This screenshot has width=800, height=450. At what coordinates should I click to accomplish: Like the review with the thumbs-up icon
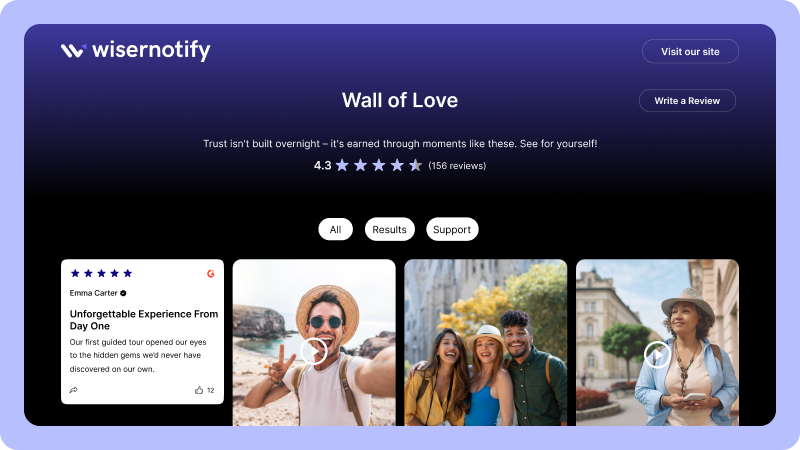click(x=199, y=390)
